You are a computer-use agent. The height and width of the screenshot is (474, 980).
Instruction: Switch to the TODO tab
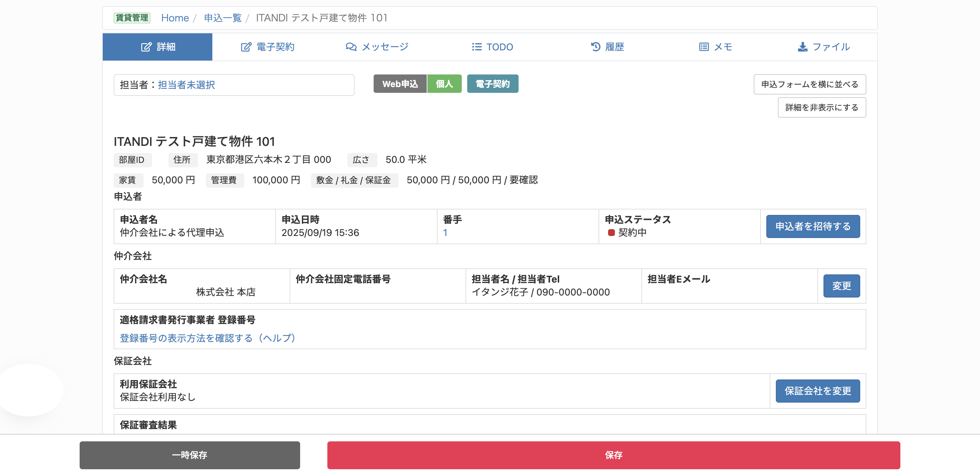tap(492, 47)
